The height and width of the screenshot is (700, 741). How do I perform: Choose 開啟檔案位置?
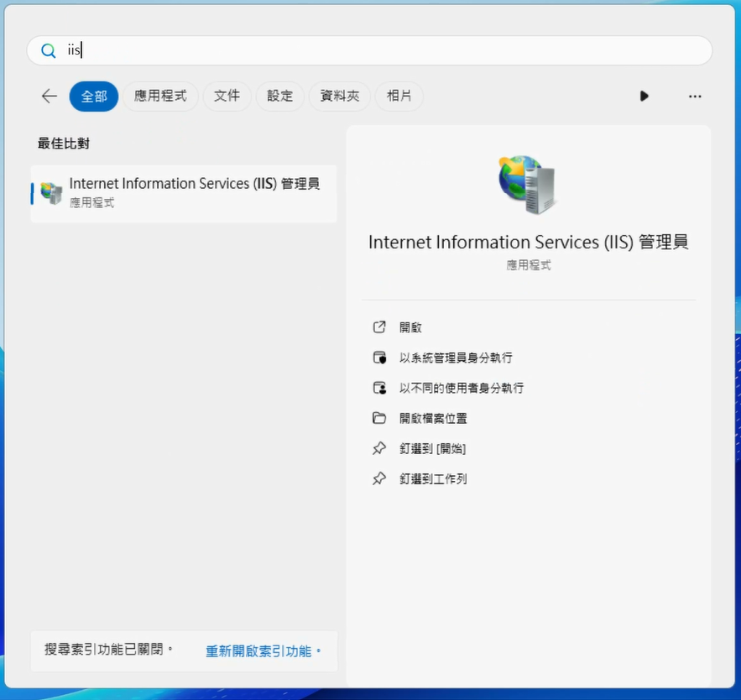pos(433,418)
